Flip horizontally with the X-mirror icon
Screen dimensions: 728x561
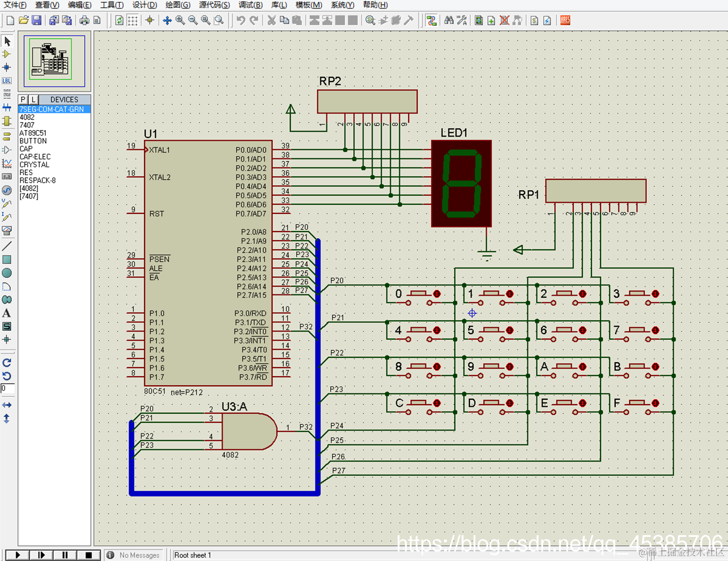click(7, 405)
